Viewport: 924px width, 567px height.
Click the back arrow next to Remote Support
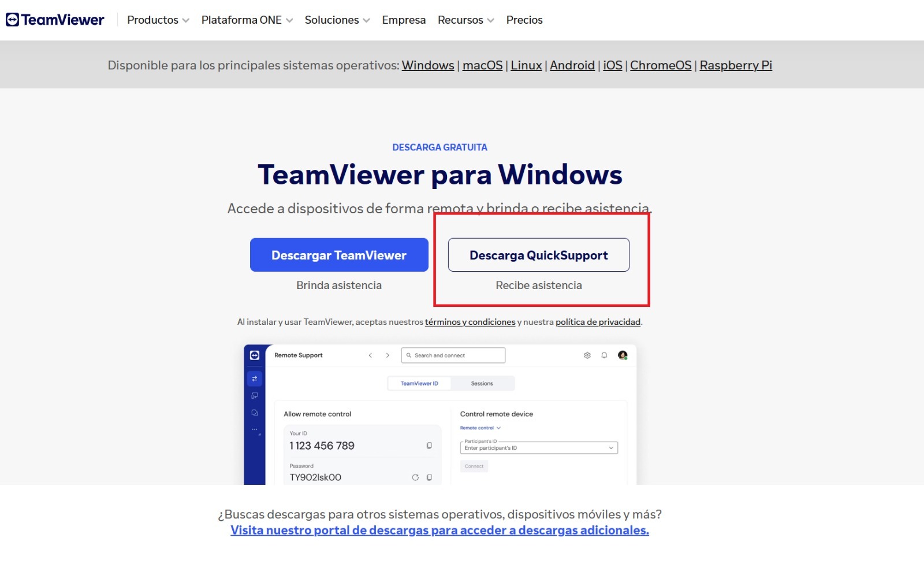coord(370,355)
